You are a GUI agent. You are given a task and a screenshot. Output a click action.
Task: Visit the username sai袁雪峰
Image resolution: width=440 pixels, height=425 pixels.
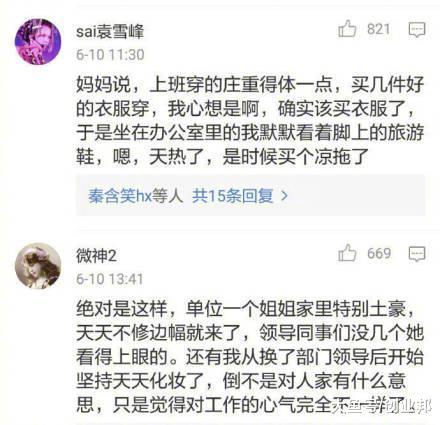(110, 32)
